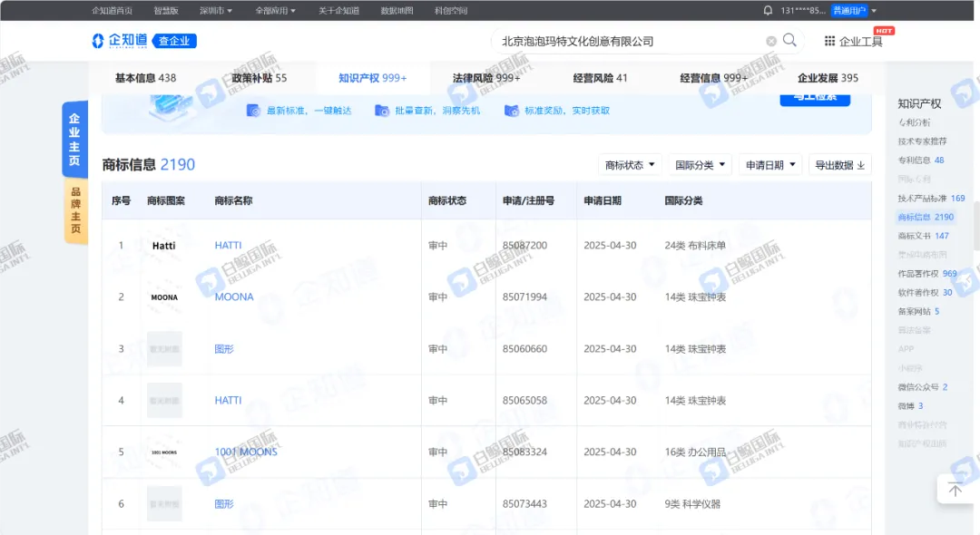Open 智慧版 in top bar
Image resolution: width=980 pixels, height=535 pixels.
166,11
